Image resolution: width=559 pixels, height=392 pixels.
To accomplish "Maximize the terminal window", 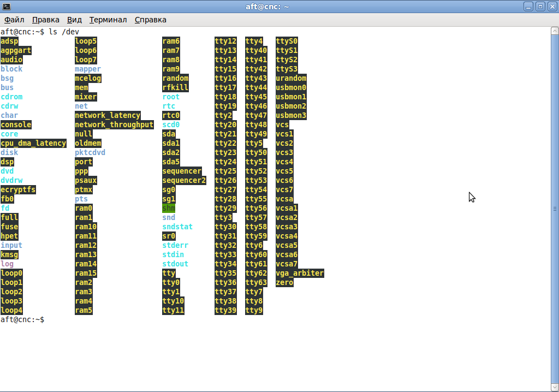I will click(x=540, y=7).
